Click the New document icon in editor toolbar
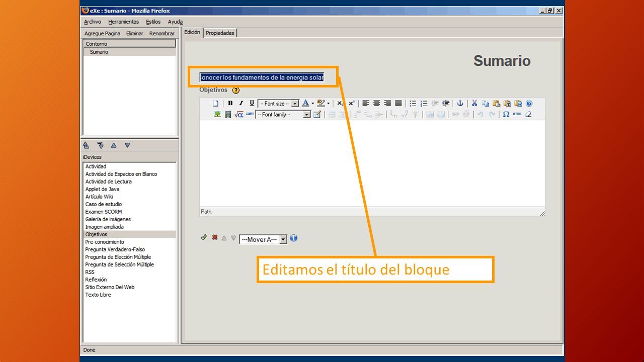This screenshot has height=362, width=644. tap(215, 104)
